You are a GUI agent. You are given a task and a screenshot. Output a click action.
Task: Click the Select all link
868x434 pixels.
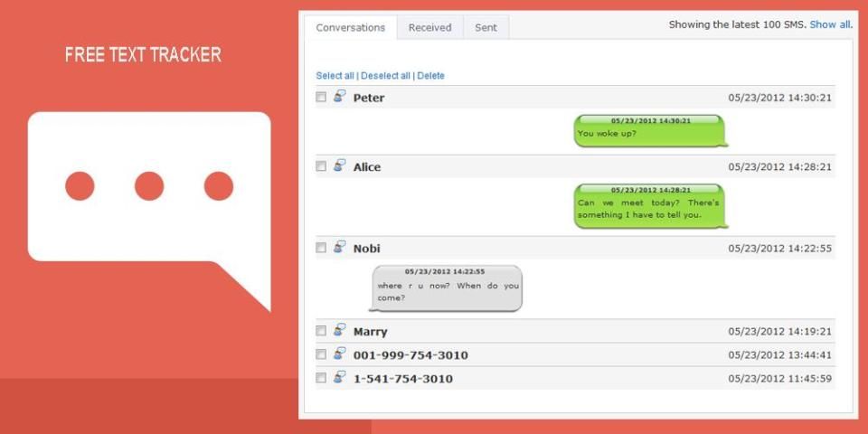coord(335,76)
